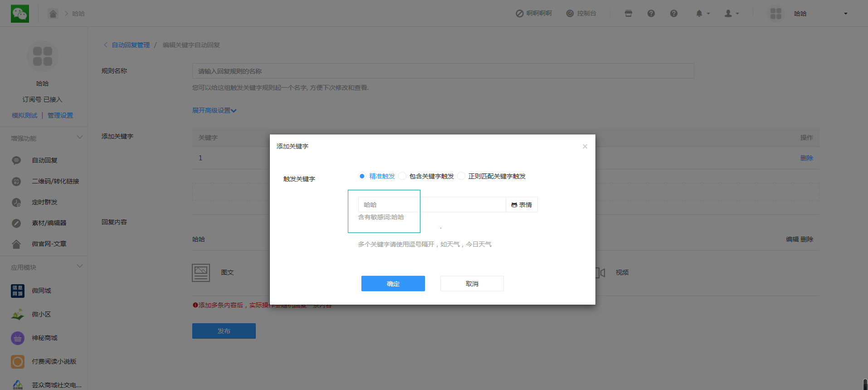This screenshot has width=868, height=390.
Task: Open the 哈哈 account dropdown at top right
Action: (x=845, y=14)
